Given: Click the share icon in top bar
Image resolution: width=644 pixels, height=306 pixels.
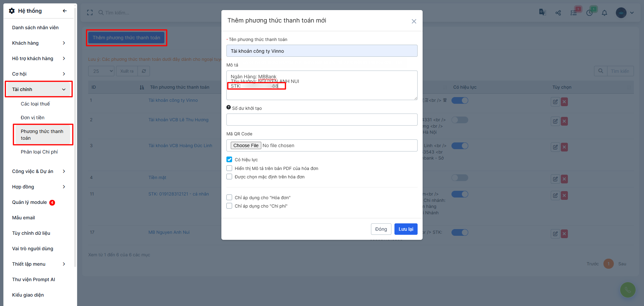Looking at the screenshot, I should click(x=558, y=13).
